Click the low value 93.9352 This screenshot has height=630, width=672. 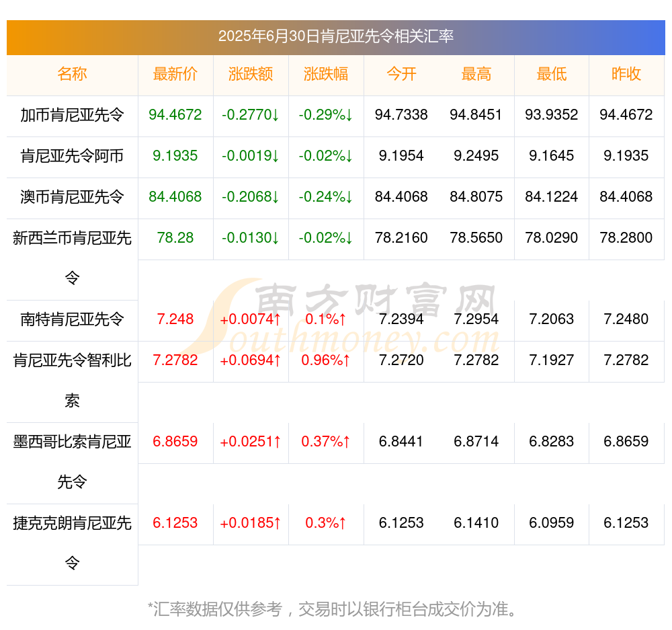tap(552, 115)
